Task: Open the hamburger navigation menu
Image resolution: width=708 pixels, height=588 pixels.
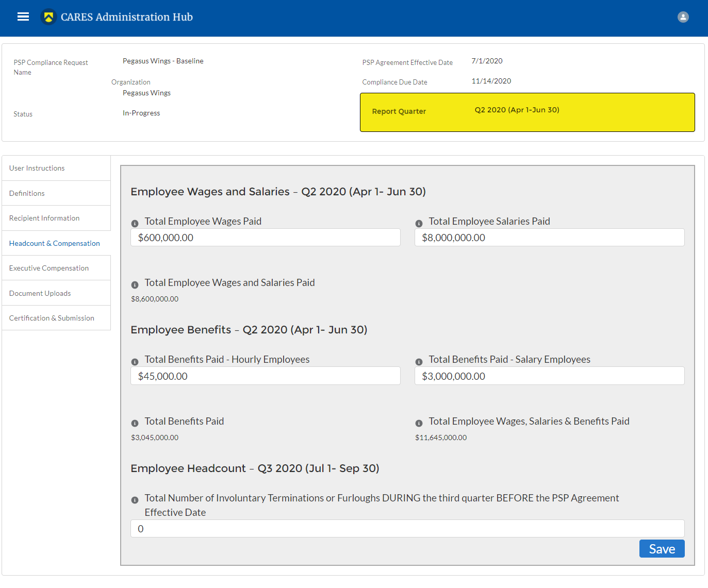Action: tap(23, 17)
